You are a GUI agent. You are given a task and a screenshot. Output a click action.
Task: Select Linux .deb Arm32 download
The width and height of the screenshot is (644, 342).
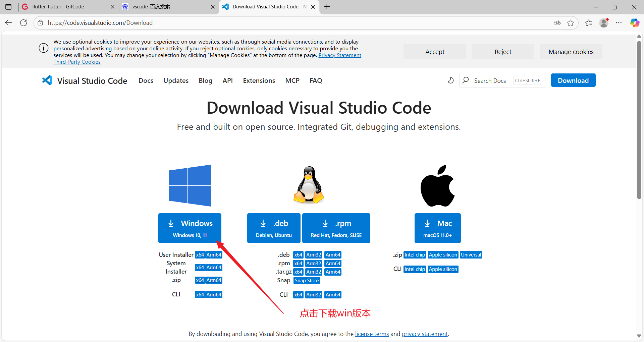point(314,255)
